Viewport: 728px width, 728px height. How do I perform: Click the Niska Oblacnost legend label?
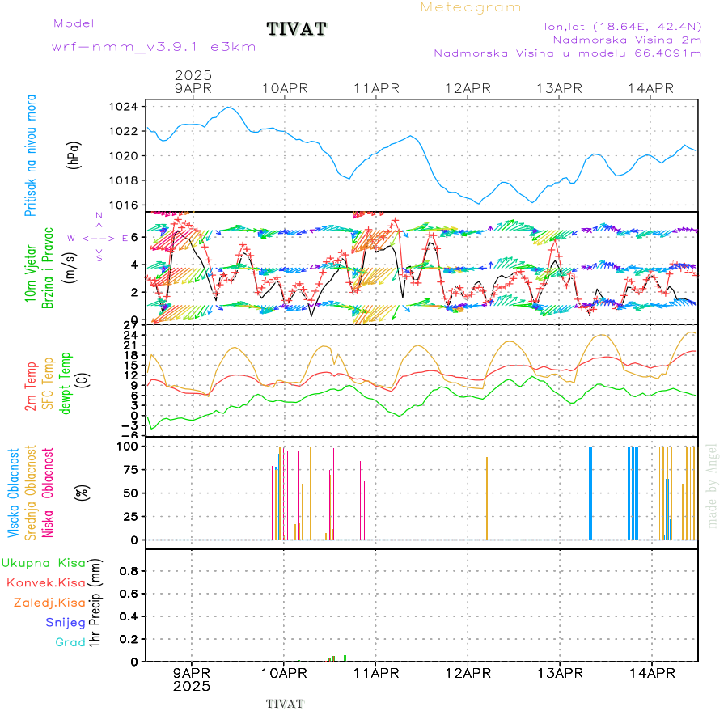click(x=48, y=493)
